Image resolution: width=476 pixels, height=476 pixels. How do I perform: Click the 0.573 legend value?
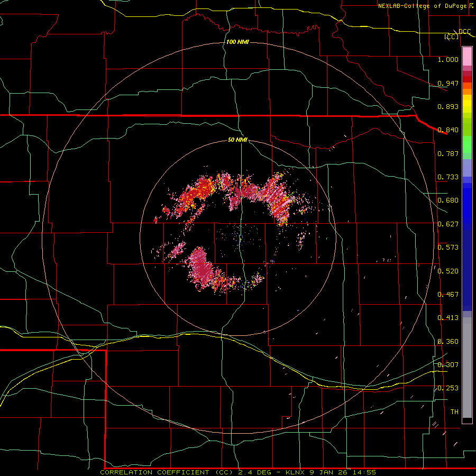click(448, 248)
